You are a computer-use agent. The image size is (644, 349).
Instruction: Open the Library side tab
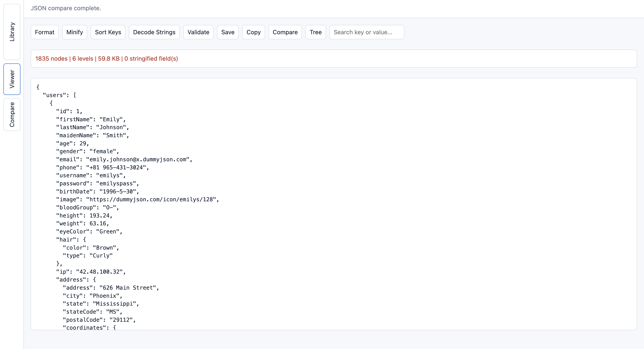[12, 32]
